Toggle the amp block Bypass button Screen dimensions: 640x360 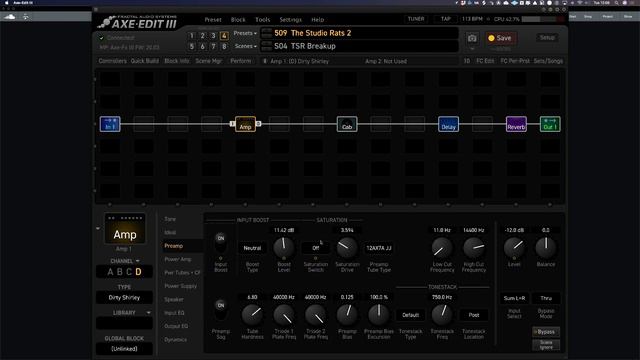(x=546, y=332)
